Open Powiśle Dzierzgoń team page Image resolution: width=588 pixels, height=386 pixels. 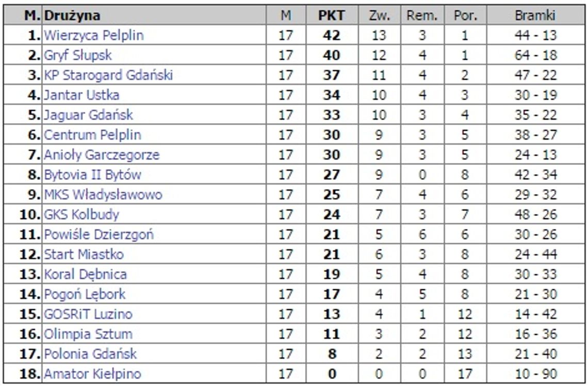tap(99, 234)
